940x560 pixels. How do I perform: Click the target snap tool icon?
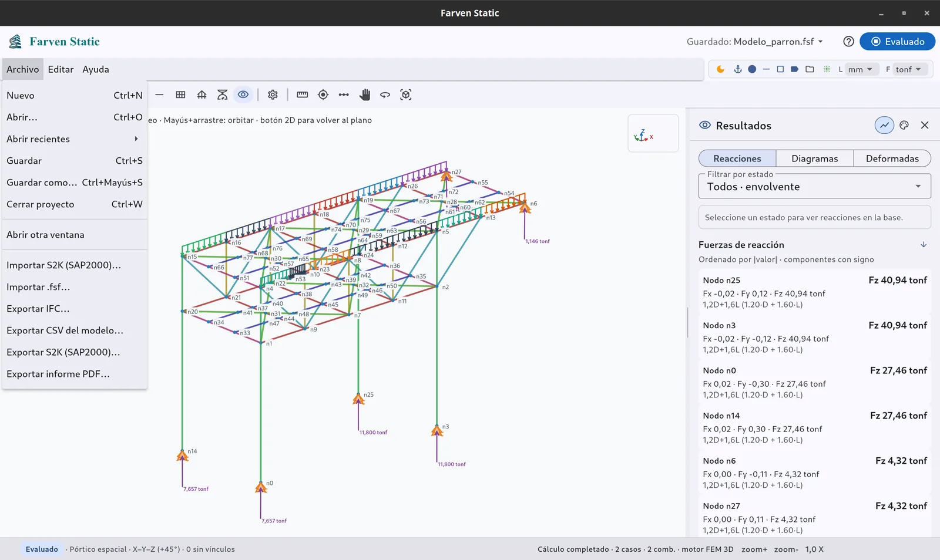[x=323, y=95]
